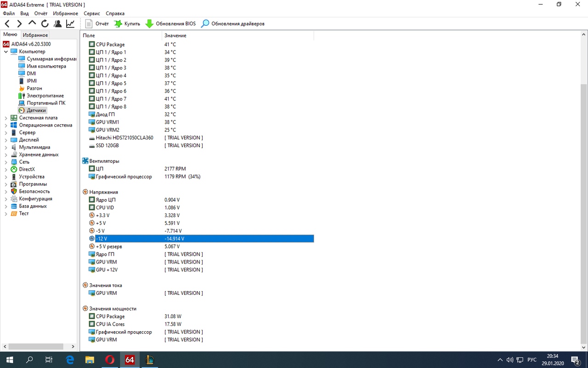Viewport: 588px width, 368px height.
Task: Go forward with the right arrow toolbar icon
Action: click(x=19, y=23)
